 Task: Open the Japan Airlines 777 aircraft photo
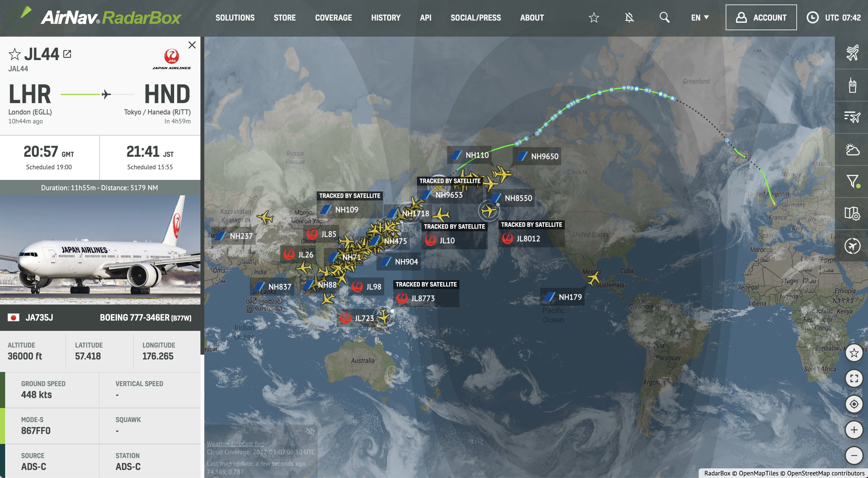pyautogui.click(x=100, y=250)
